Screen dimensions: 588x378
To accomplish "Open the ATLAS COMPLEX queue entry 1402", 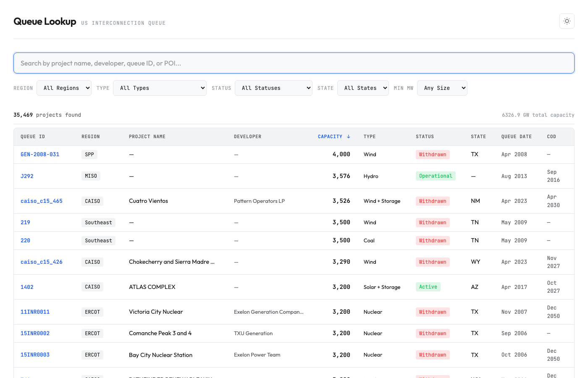I will tap(27, 287).
